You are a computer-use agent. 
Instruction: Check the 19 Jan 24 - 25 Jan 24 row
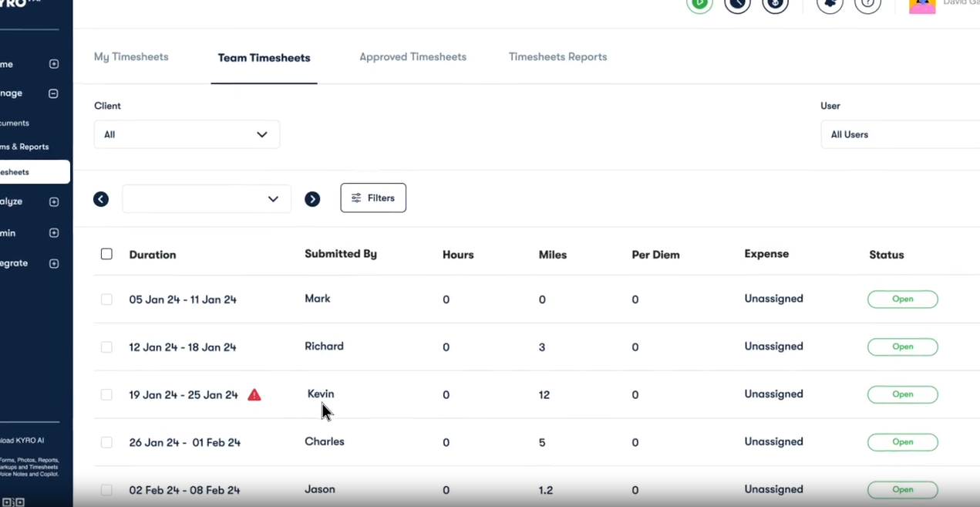pos(106,395)
